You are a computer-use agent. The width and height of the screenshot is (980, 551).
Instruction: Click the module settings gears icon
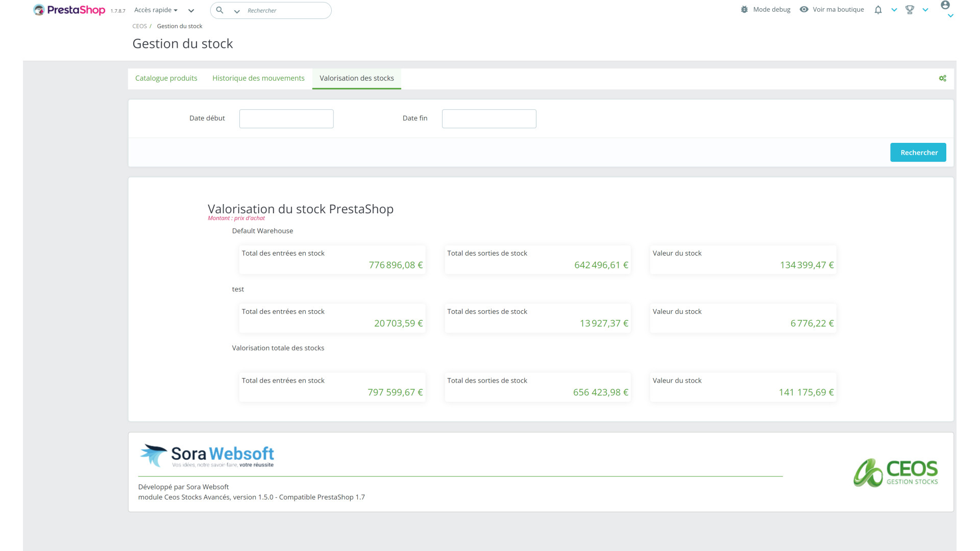(942, 78)
